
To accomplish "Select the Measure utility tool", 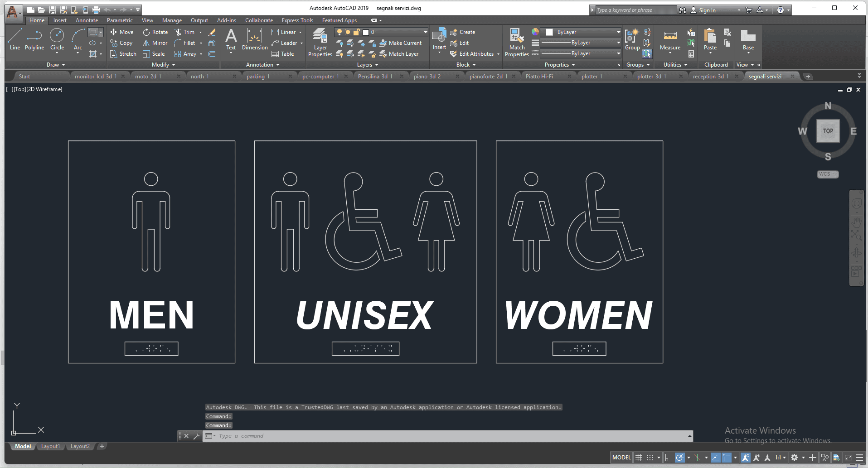I will (x=670, y=39).
